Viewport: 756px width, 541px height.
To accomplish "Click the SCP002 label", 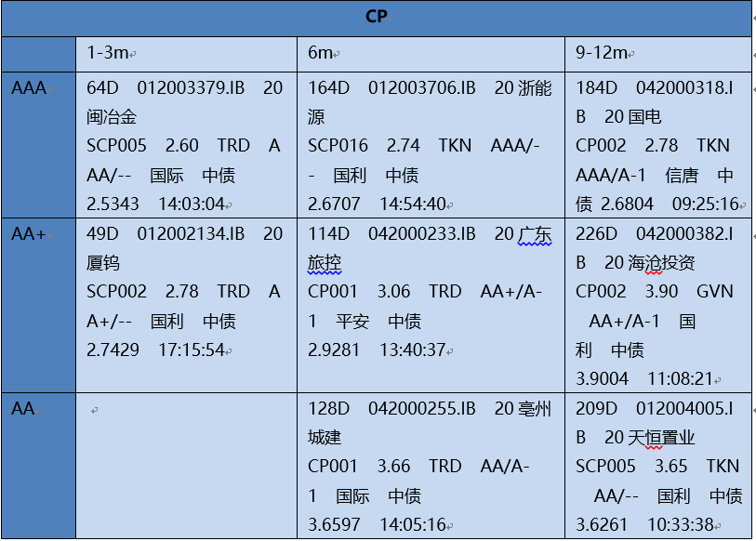I will click(116, 291).
